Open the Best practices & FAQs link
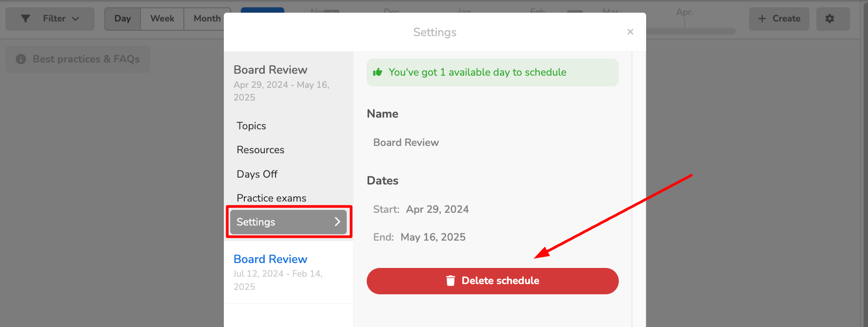Screen dimensions: 868x327 pyautogui.click(x=86, y=59)
